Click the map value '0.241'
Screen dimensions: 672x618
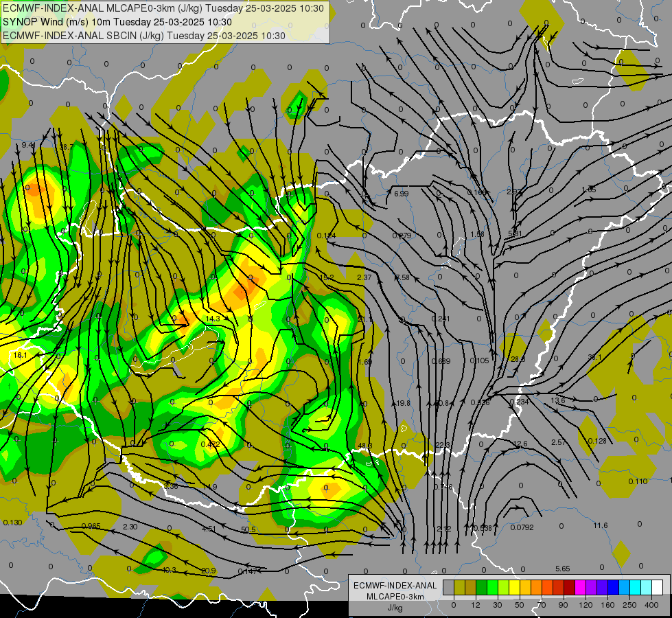coord(441,318)
